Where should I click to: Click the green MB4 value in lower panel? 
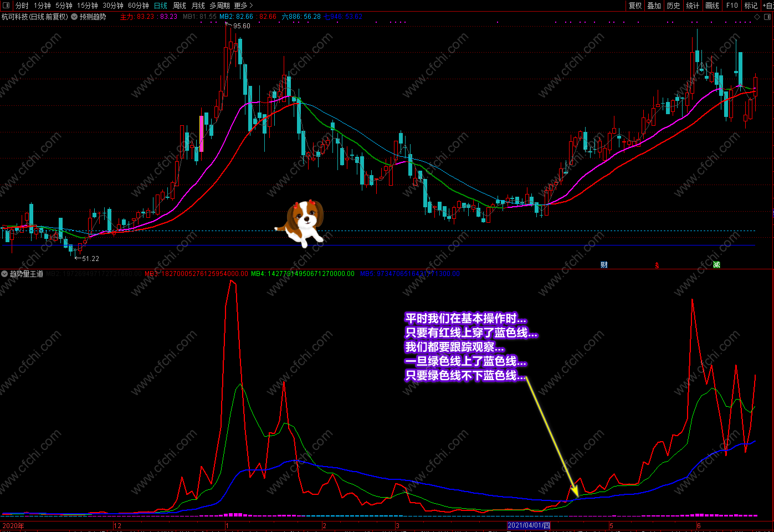click(303, 274)
